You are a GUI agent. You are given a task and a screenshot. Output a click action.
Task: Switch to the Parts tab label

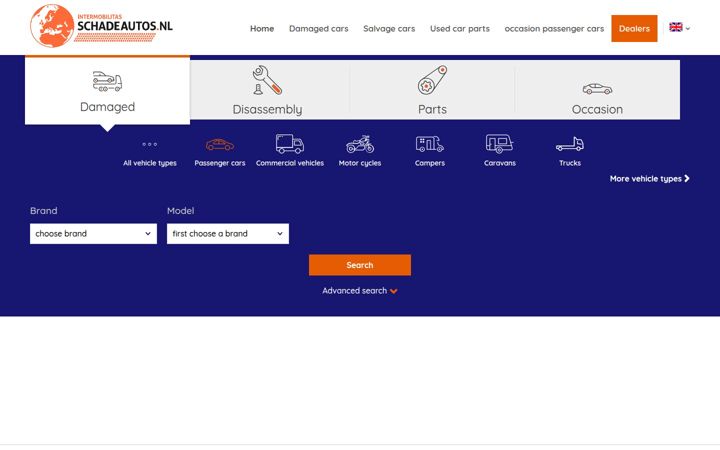click(x=432, y=109)
